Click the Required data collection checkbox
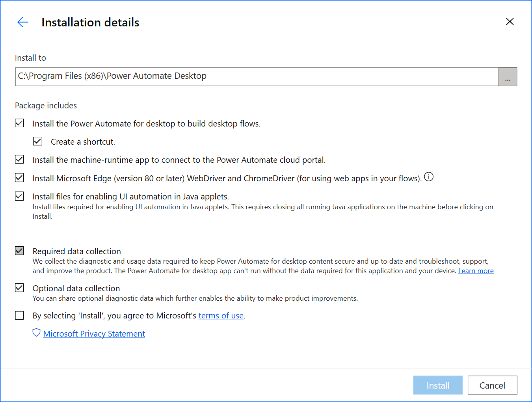Viewport: 532px width, 402px height. click(19, 251)
